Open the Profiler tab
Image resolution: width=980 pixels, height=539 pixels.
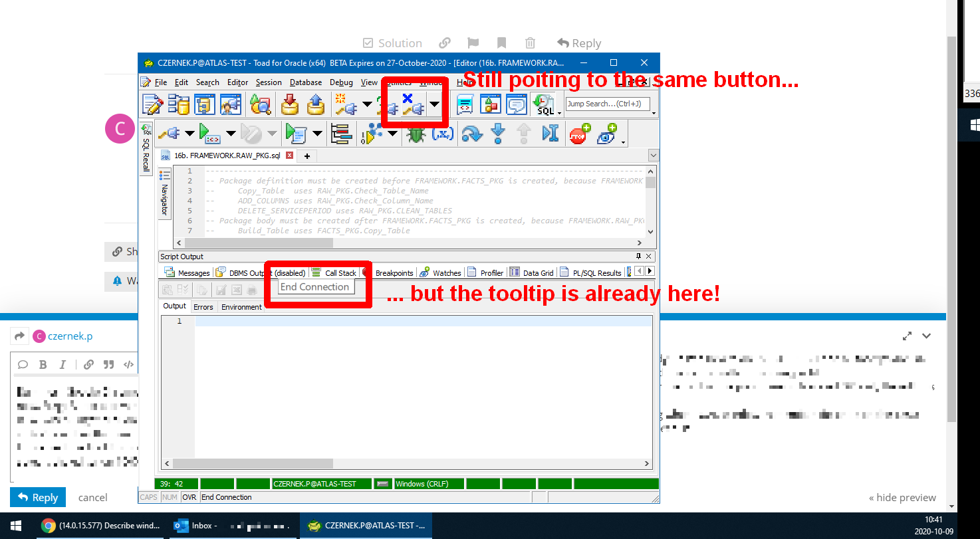(485, 272)
